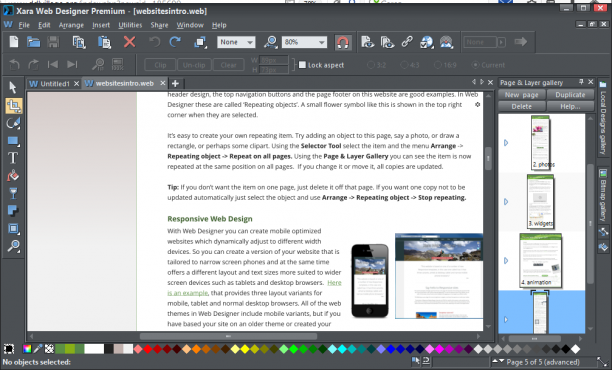Select the Rectangle tool

pos(13,141)
